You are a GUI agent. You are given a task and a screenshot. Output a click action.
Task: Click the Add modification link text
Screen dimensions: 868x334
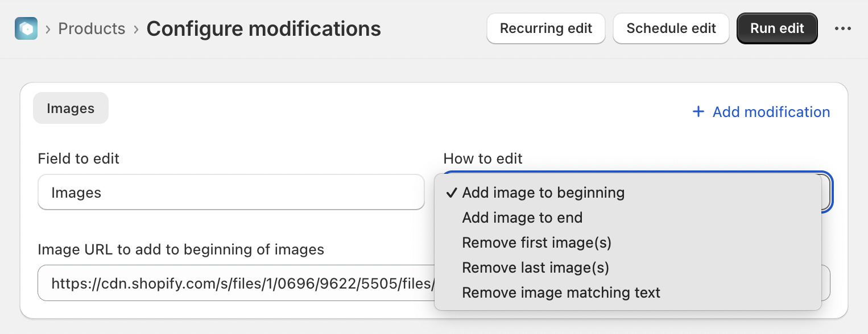771,112
